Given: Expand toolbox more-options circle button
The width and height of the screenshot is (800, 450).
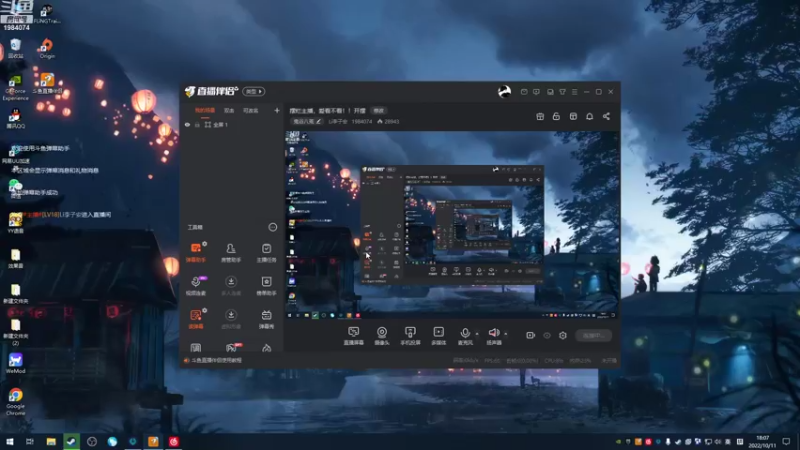Looking at the screenshot, I should point(272,227).
